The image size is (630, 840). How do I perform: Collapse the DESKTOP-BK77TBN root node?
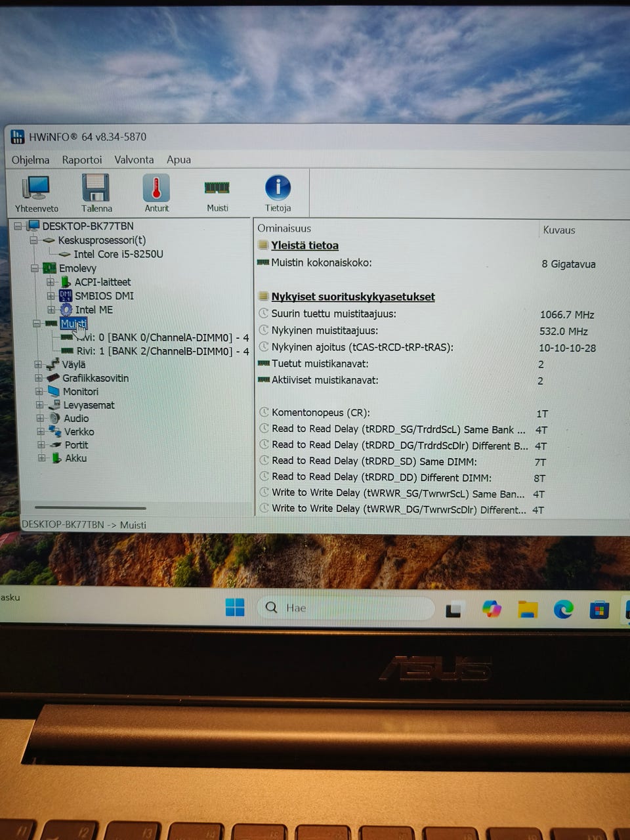18,226
